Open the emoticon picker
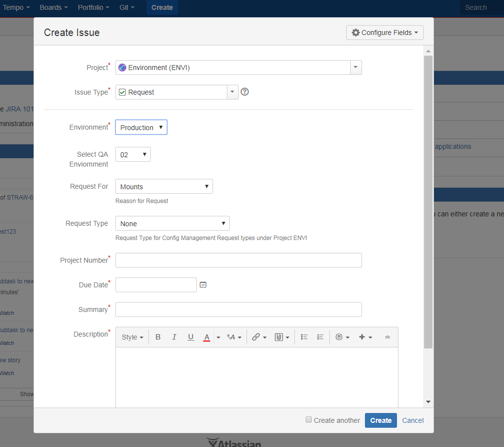Image resolution: width=504 pixels, height=447 pixels. tap(342, 337)
